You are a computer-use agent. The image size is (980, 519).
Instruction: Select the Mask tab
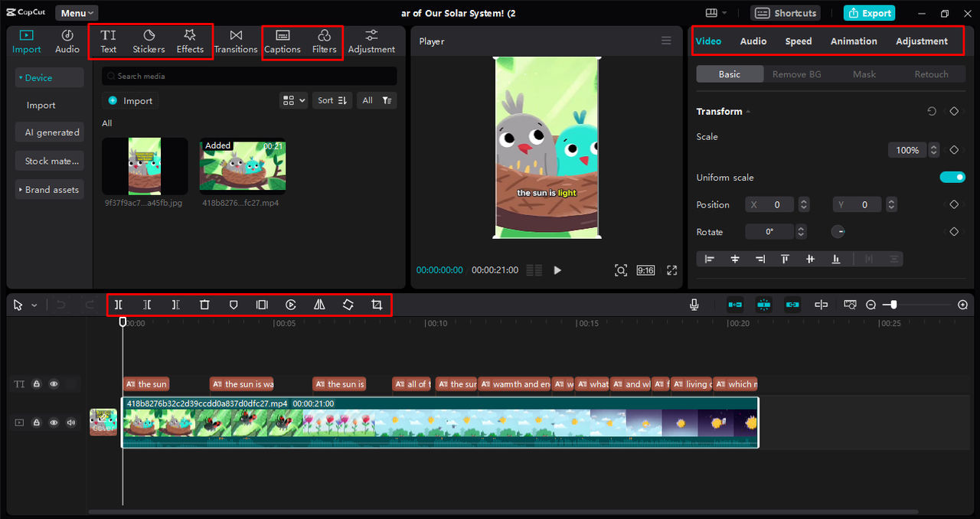[864, 74]
